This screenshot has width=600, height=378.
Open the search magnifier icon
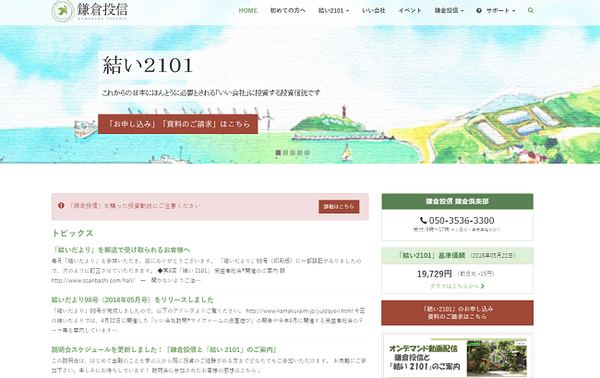(x=530, y=10)
